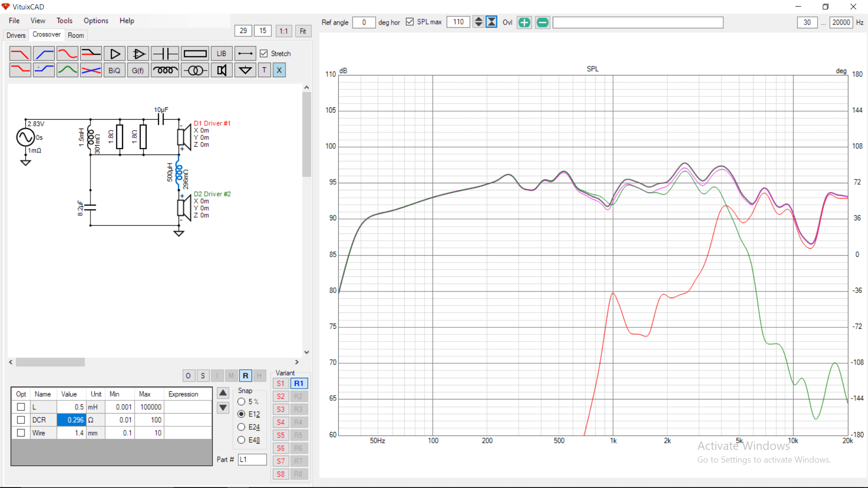Increase SPL max with up arrow
Viewport: 868px width, 488px height.
click(478, 19)
